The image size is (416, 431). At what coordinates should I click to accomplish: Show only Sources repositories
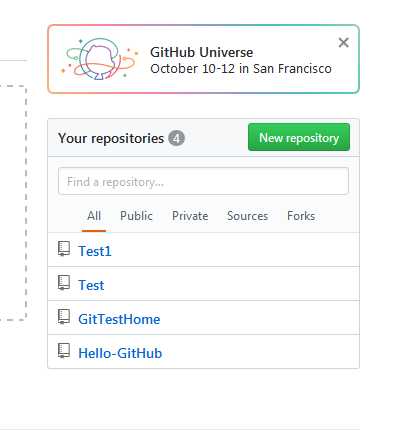(x=247, y=216)
